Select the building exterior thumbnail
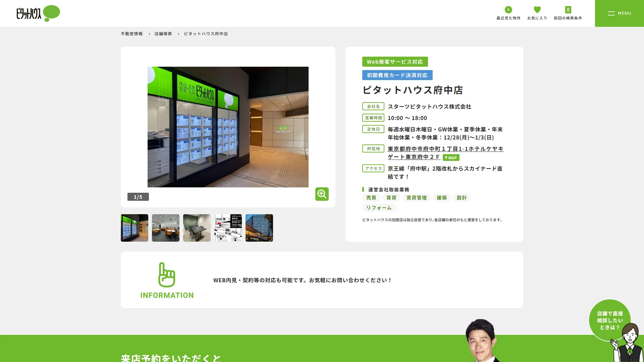This screenshot has height=362, width=644. click(259, 228)
